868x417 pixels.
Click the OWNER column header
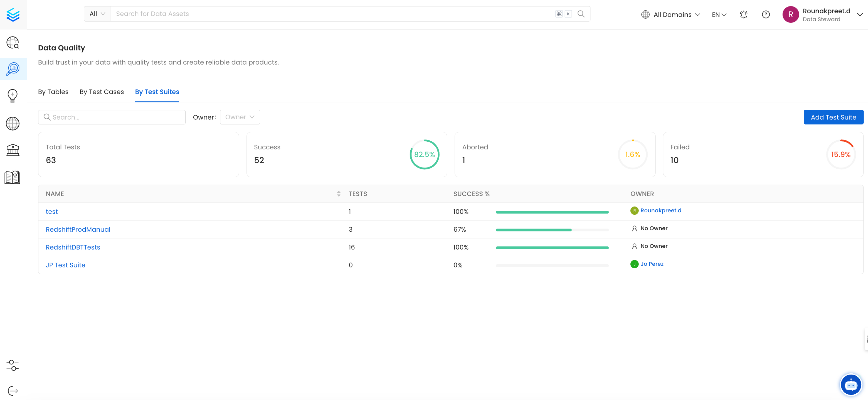[642, 194]
